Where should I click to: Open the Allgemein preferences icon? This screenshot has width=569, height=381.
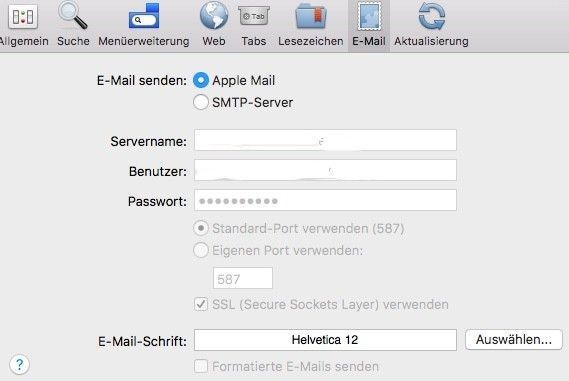[23, 17]
